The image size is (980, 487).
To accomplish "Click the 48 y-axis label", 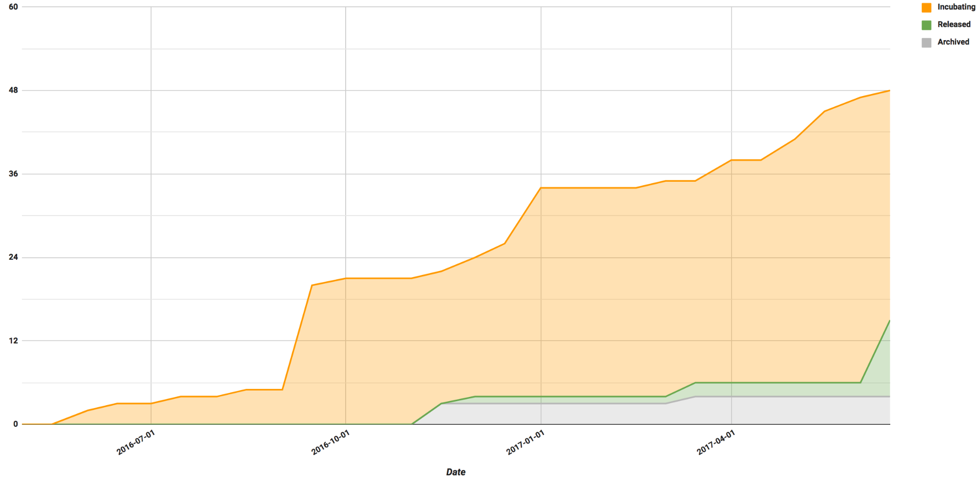I will (x=13, y=90).
